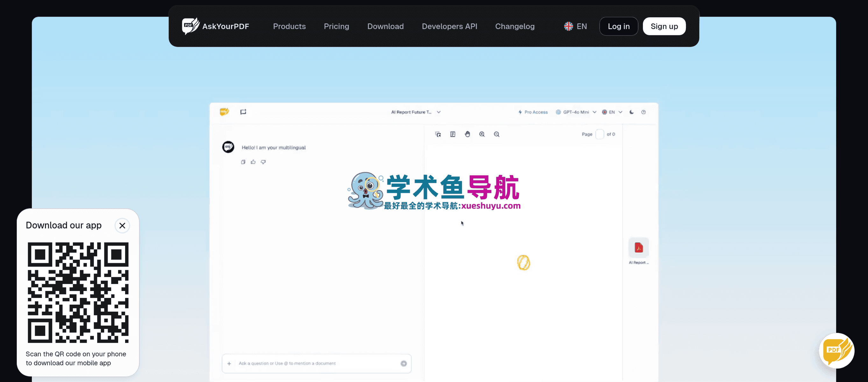Image resolution: width=868 pixels, height=382 pixels.
Task: Like the chatbot response
Action: tap(253, 162)
